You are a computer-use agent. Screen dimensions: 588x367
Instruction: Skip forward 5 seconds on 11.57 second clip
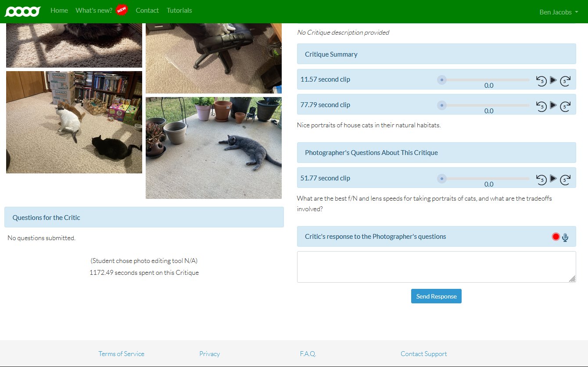pyautogui.click(x=566, y=80)
